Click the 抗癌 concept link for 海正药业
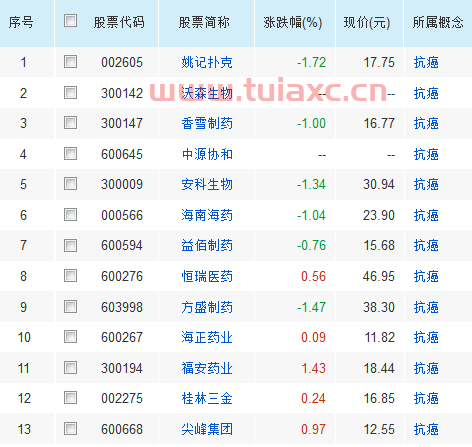 tap(426, 337)
